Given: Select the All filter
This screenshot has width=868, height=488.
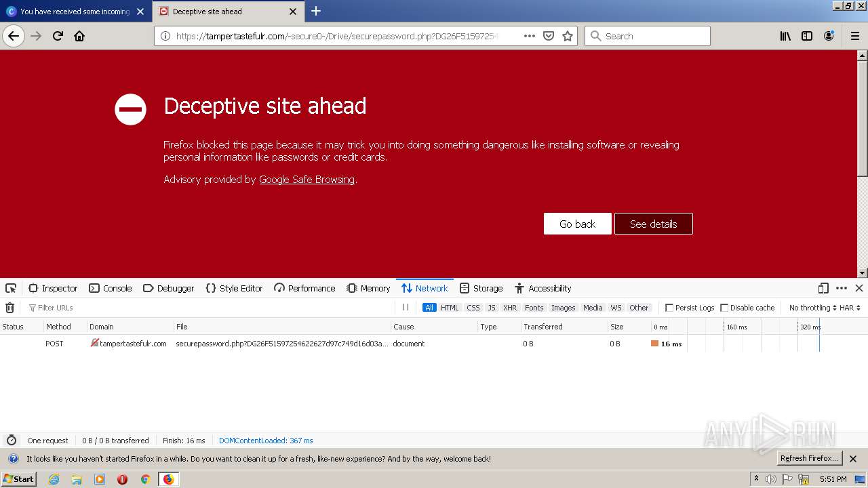Looking at the screenshot, I should pyautogui.click(x=429, y=308).
